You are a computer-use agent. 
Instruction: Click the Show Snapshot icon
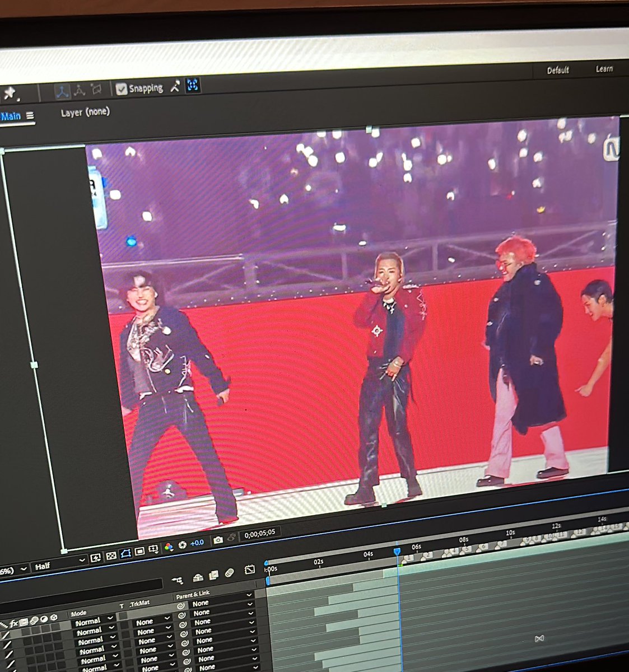[231, 538]
